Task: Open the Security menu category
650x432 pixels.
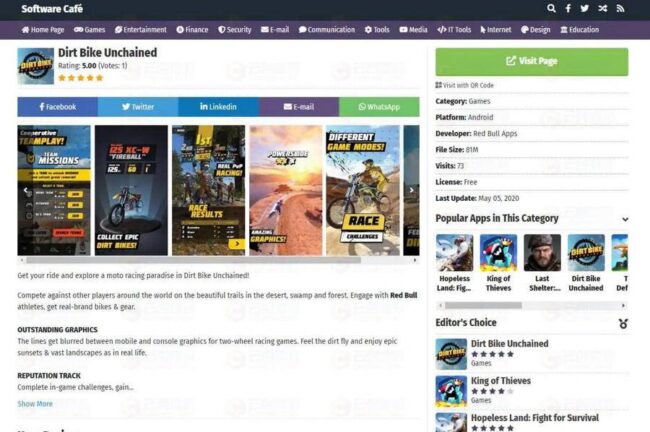Action: tap(235, 30)
